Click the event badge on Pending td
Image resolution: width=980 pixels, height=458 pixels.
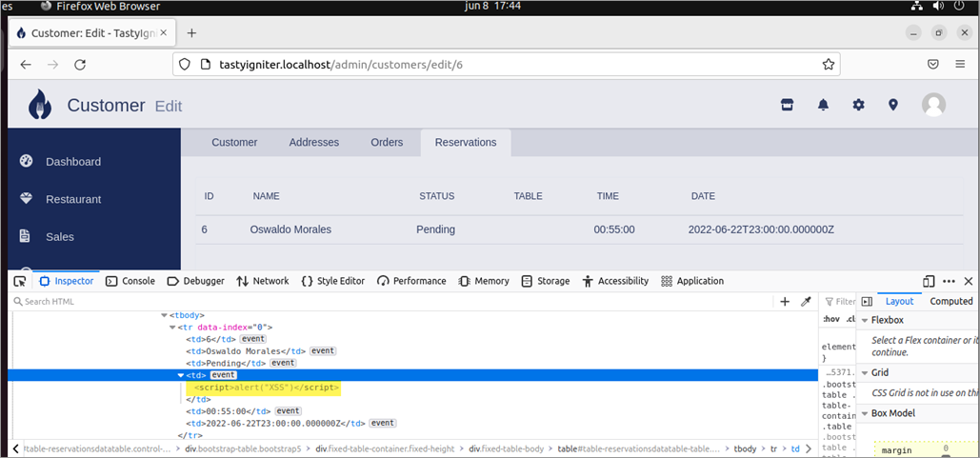283,363
